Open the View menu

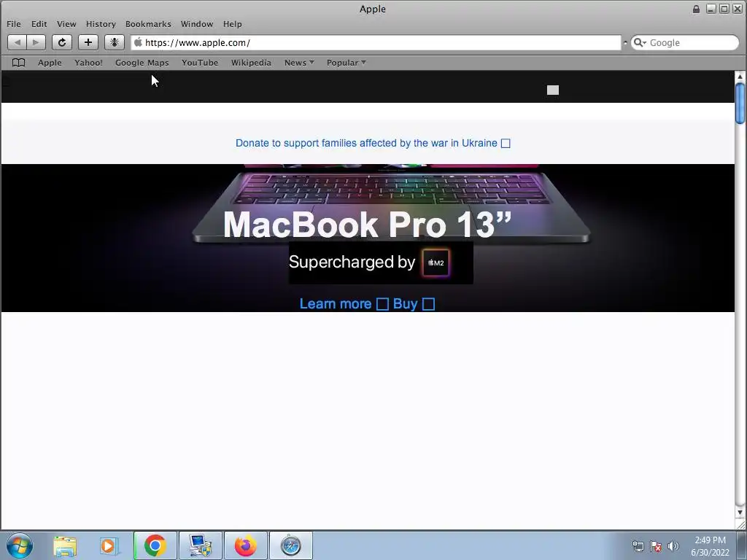[66, 24]
